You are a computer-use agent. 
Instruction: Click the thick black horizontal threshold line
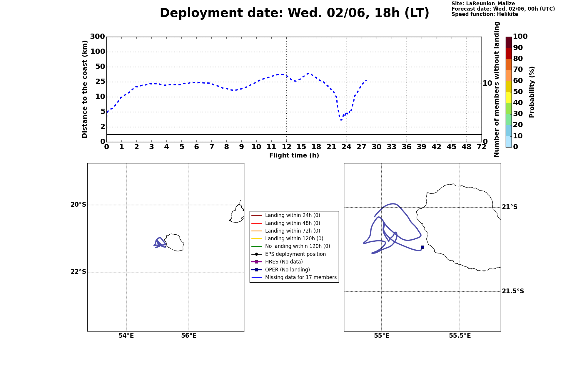[294, 134]
